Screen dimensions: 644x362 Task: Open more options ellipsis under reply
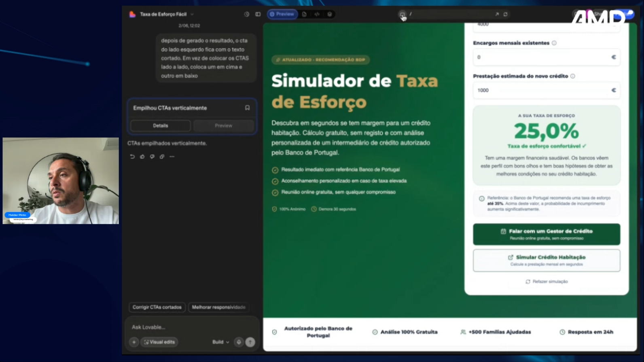(172, 157)
